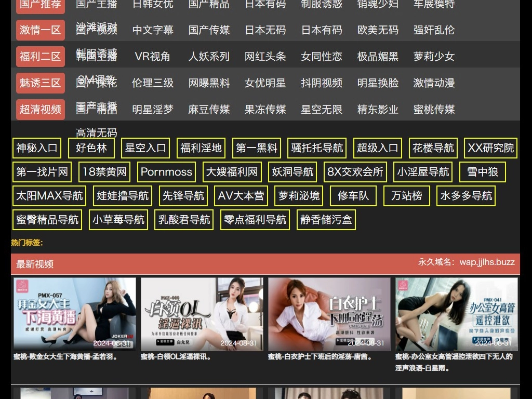Viewport: 532px width, 399px height.
Task: Click the 精东影业 link
Action: 378,110
